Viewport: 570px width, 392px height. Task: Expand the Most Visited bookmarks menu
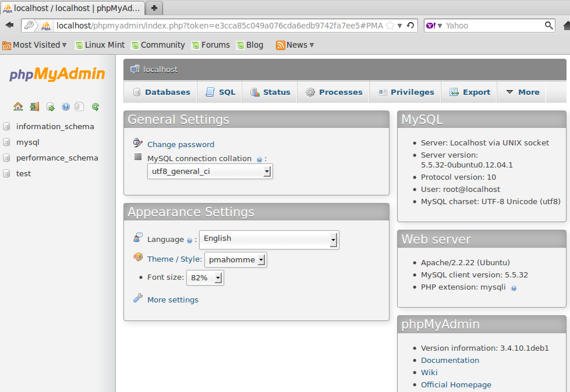pyautogui.click(x=34, y=45)
